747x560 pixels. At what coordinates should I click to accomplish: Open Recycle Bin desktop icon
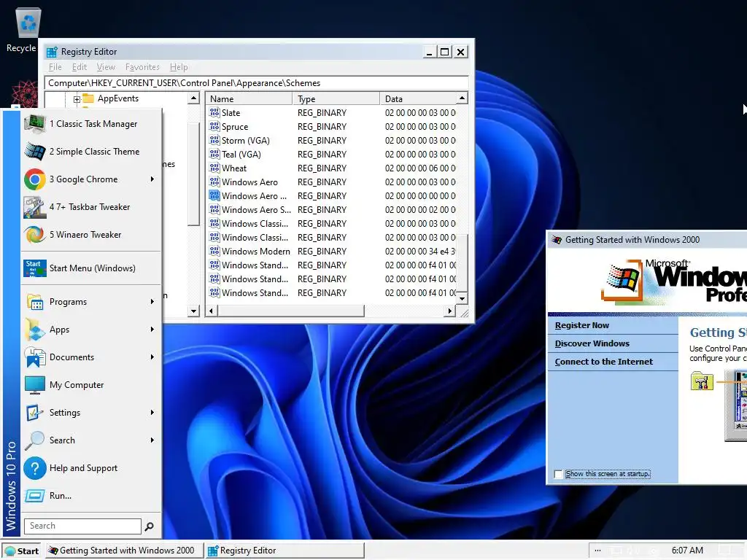click(x=28, y=24)
